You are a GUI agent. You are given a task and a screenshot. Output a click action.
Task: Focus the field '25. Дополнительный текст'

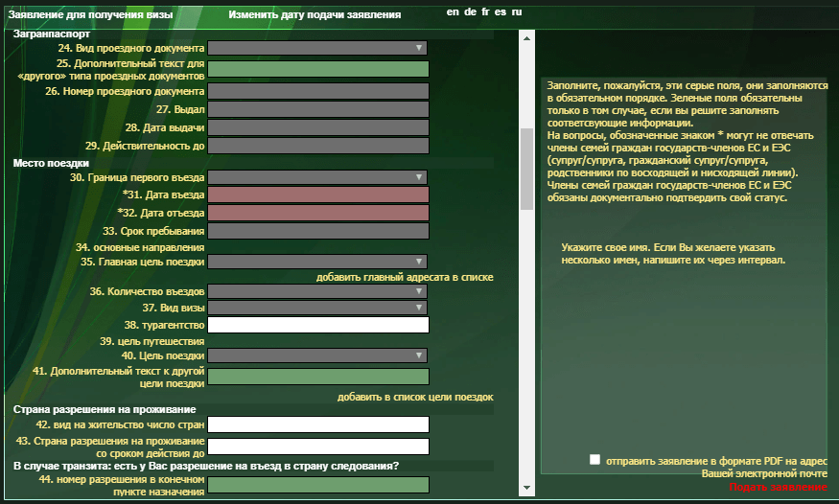point(318,69)
